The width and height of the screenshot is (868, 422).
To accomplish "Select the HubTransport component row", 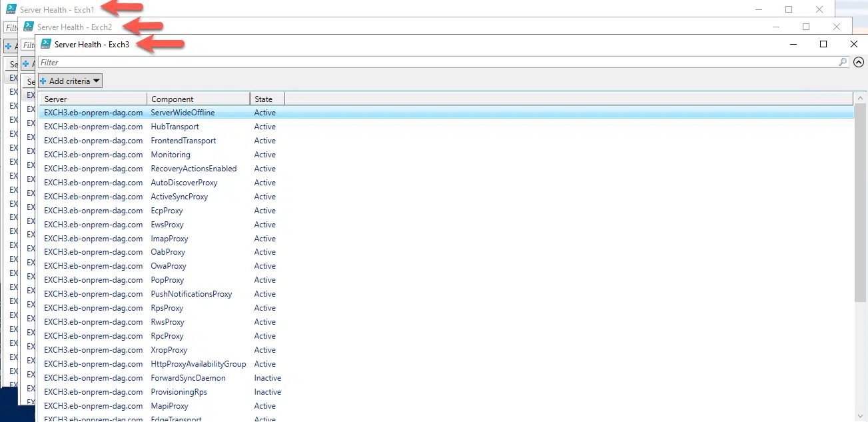I will point(446,127).
